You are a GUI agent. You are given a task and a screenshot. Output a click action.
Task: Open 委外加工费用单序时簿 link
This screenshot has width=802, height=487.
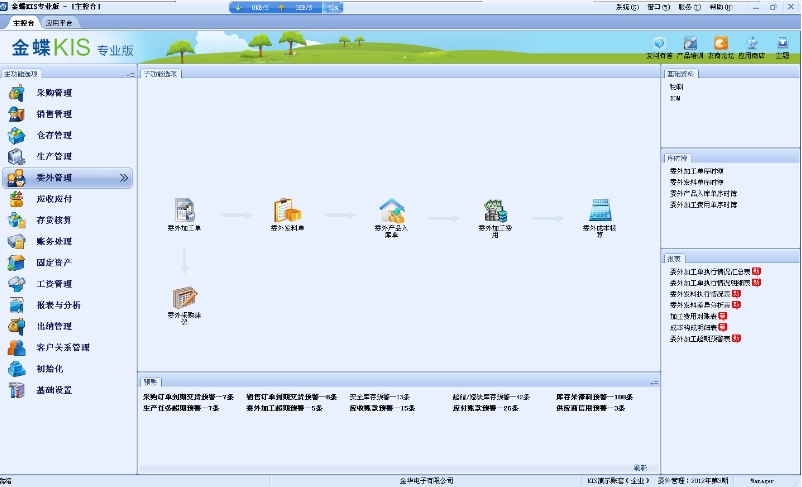coord(703,205)
